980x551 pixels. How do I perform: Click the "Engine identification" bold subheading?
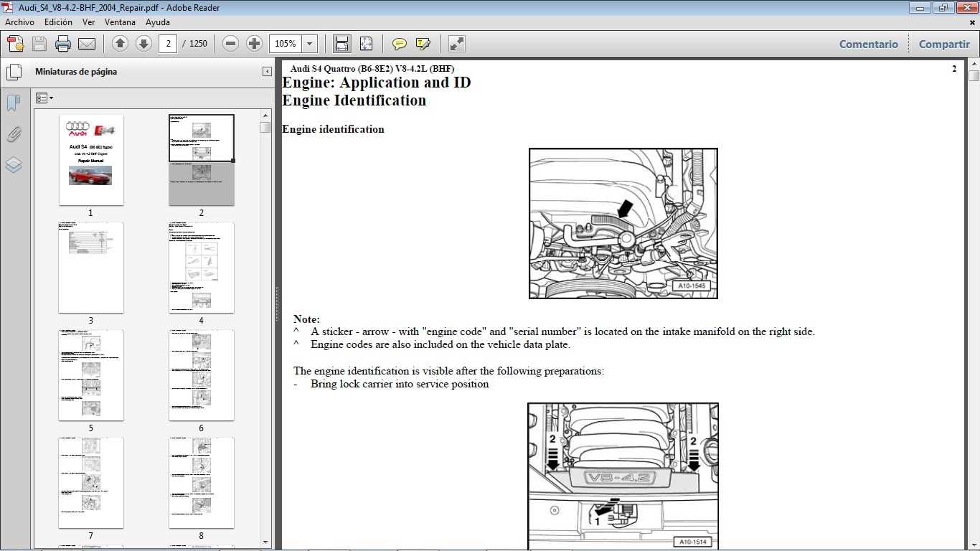[x=333, y=129]
